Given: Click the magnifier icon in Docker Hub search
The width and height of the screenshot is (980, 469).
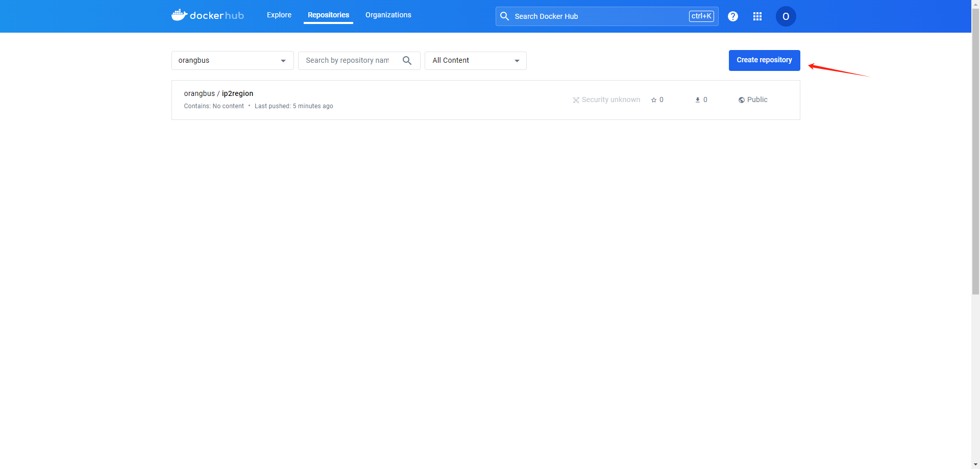Looking at the screenshot, I should coord(504,16).
